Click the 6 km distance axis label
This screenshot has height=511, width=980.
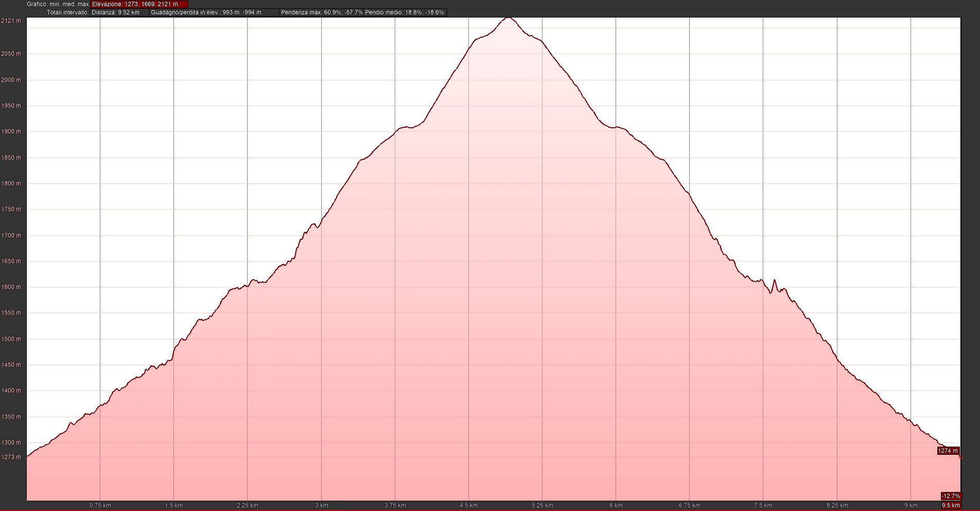point(616,505)
